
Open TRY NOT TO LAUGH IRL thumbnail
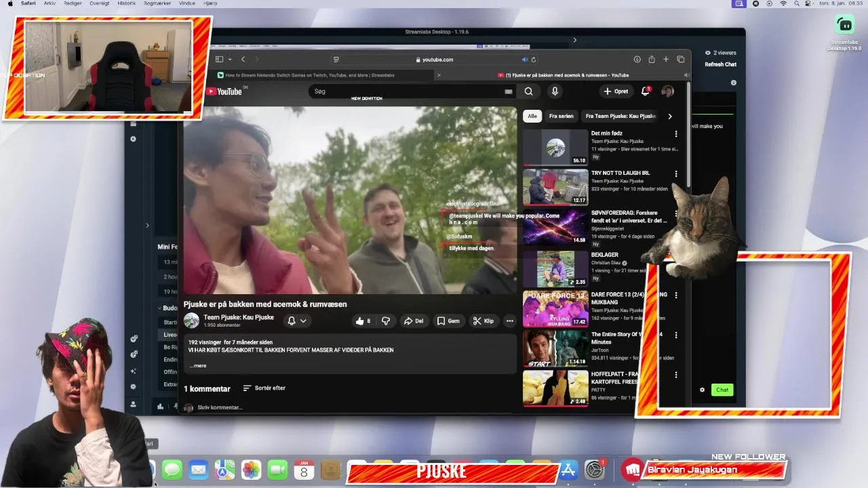[555, 186]
